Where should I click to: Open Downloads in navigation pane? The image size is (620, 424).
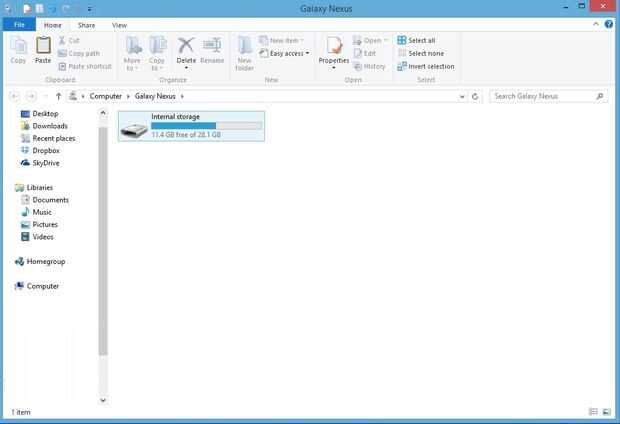(x=44, y=126)
